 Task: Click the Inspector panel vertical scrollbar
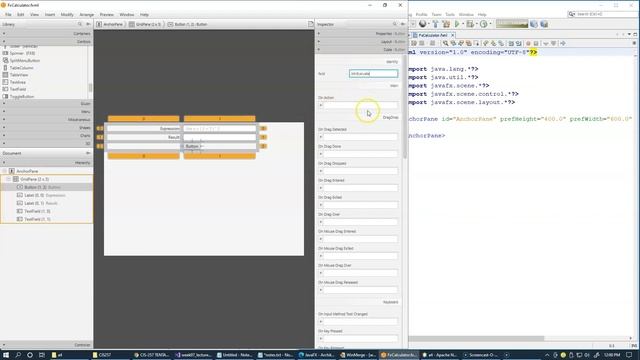[404, 106]
